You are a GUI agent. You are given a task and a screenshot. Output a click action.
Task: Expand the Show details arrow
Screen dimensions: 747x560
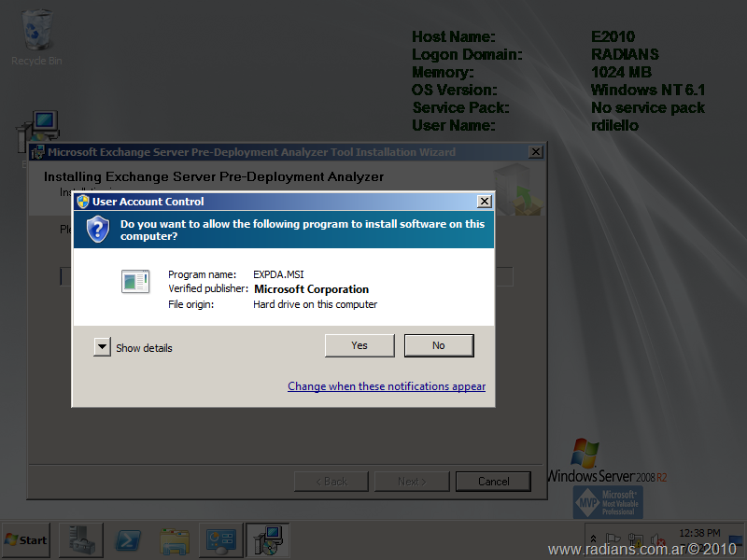(x=102, y=347)
